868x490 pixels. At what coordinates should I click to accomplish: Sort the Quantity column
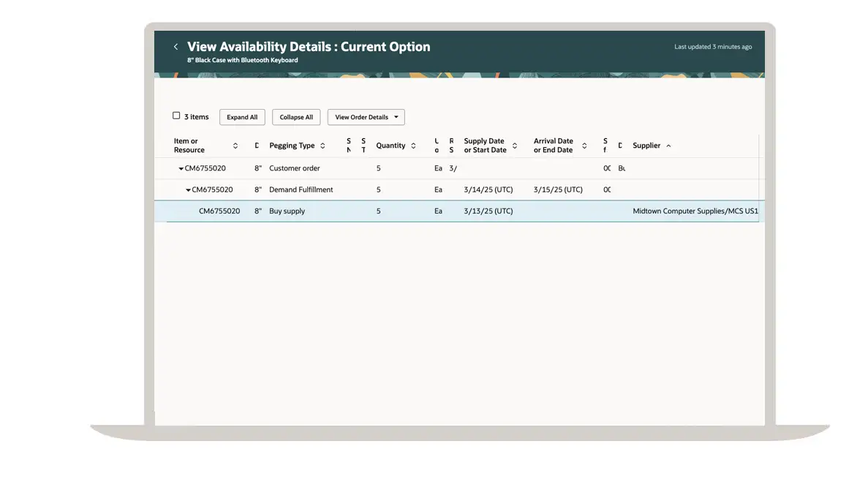[413, 146]
